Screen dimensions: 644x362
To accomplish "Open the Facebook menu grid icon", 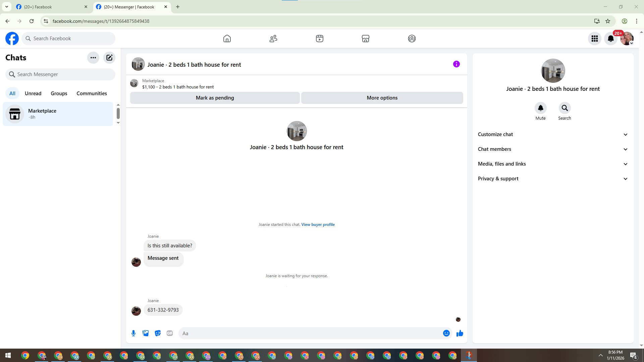I will pos(595,39).
